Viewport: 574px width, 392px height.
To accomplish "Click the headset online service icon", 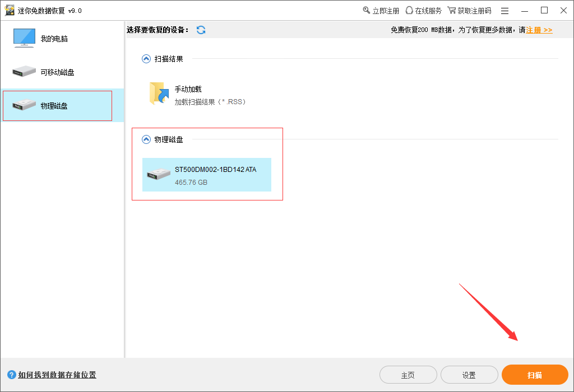I will coord(409,10).
